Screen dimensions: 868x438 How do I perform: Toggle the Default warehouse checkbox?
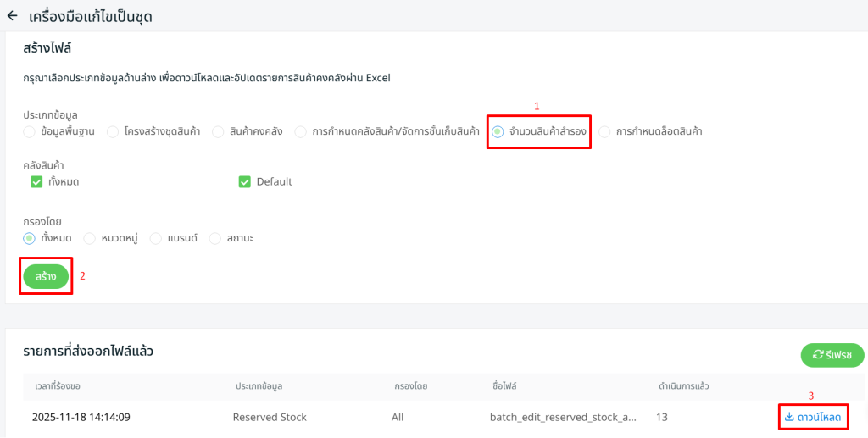(x=245, y=181)
